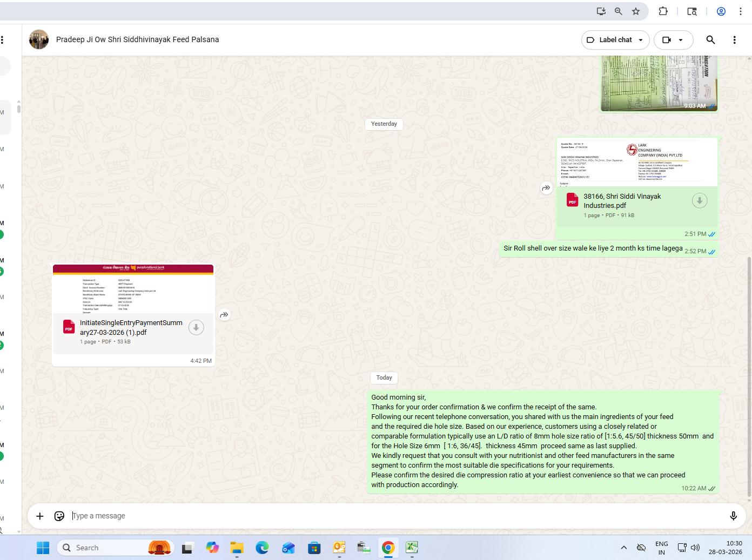Download the InitiateSingleEntryPaymentSummary PDF

(x=196, y=327)
